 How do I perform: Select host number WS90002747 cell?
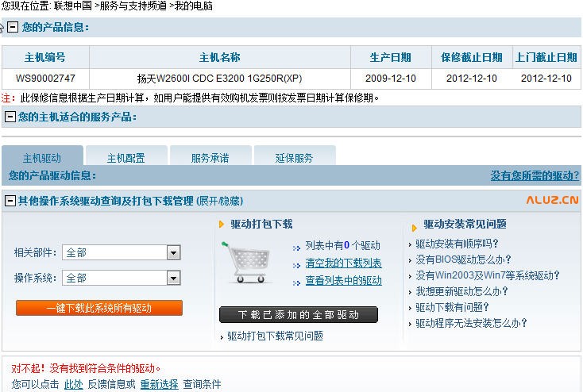click(45, 79)
